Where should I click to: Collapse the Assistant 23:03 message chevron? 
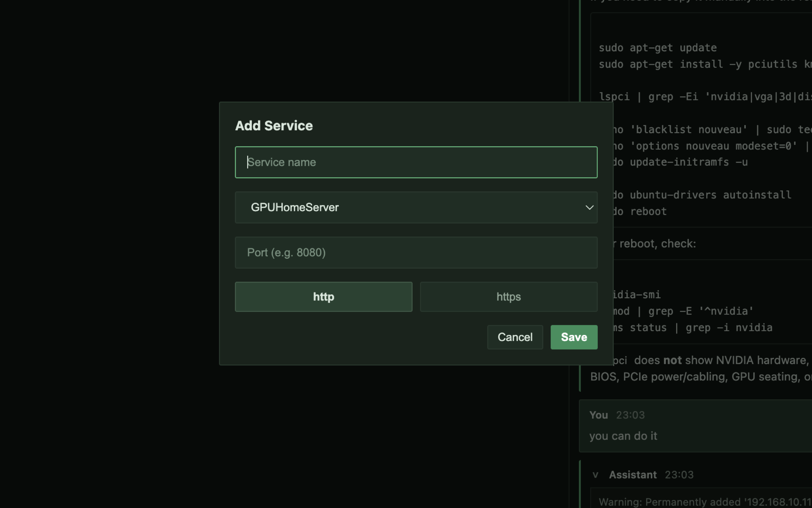(595, 475)
